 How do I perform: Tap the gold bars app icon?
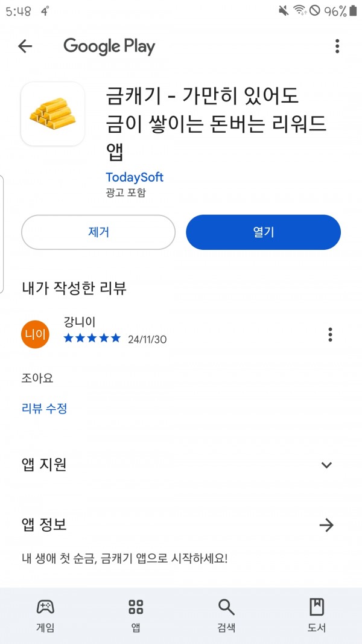52,113
